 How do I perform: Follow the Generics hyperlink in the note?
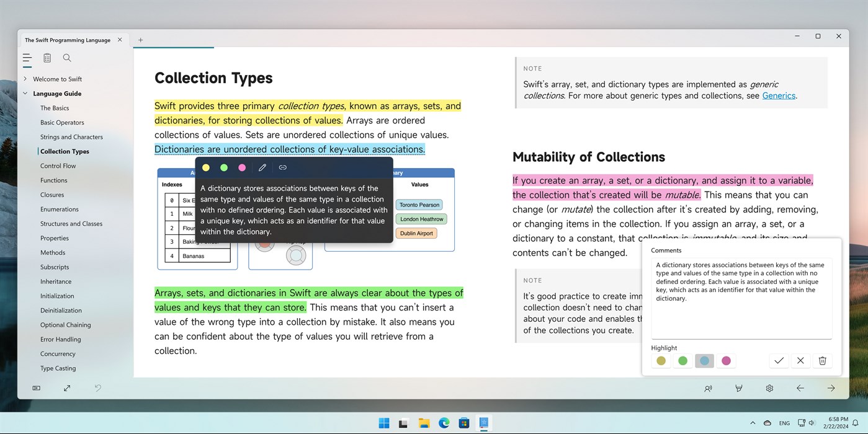pyautogui.click(x=779, y=95)
